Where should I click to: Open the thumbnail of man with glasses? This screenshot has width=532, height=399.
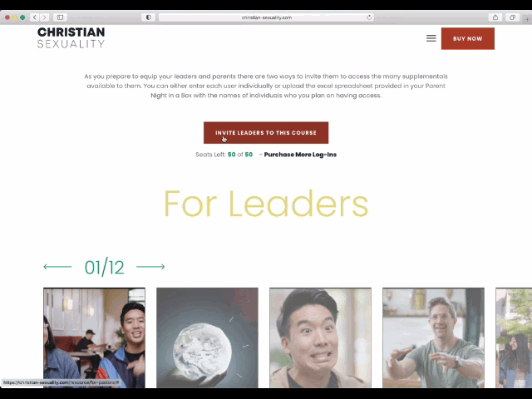click(x=433, y=337)
